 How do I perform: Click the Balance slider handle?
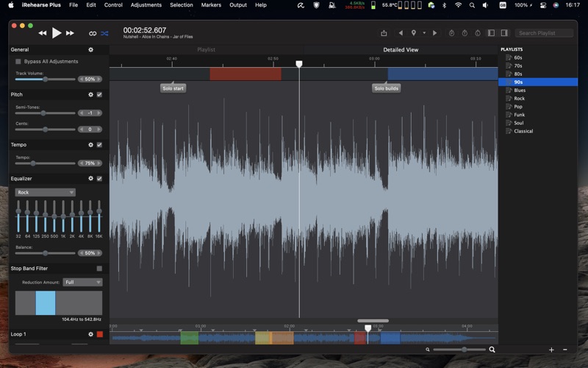point(46,253)
